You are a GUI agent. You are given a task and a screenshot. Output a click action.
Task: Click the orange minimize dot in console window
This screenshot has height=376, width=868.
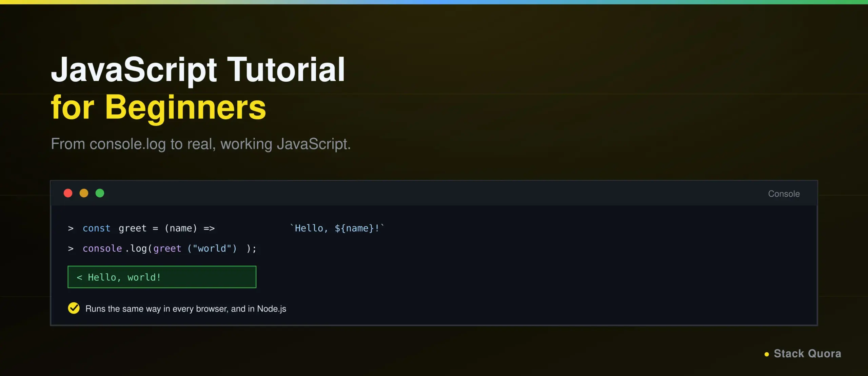(84, 193)
